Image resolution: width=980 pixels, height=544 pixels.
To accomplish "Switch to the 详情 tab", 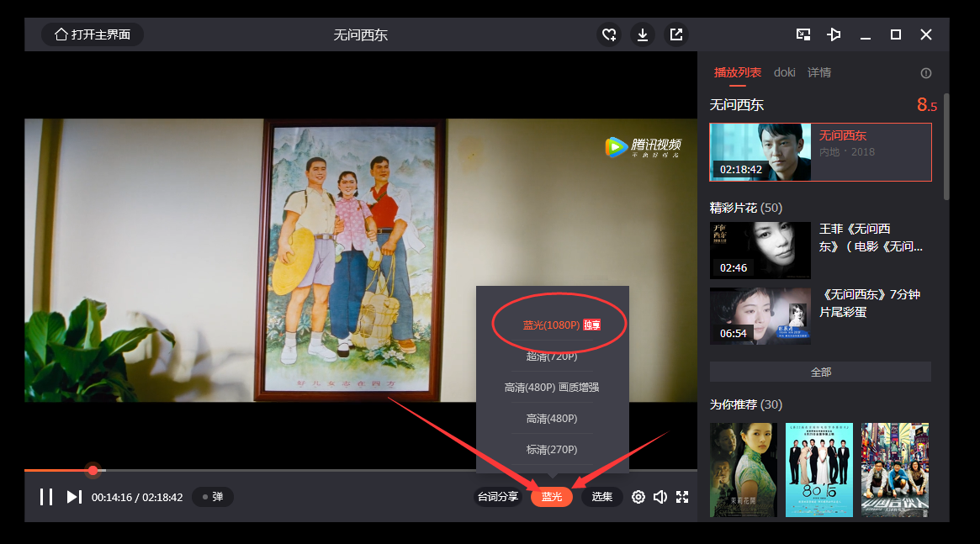I will tap(819, 72).
